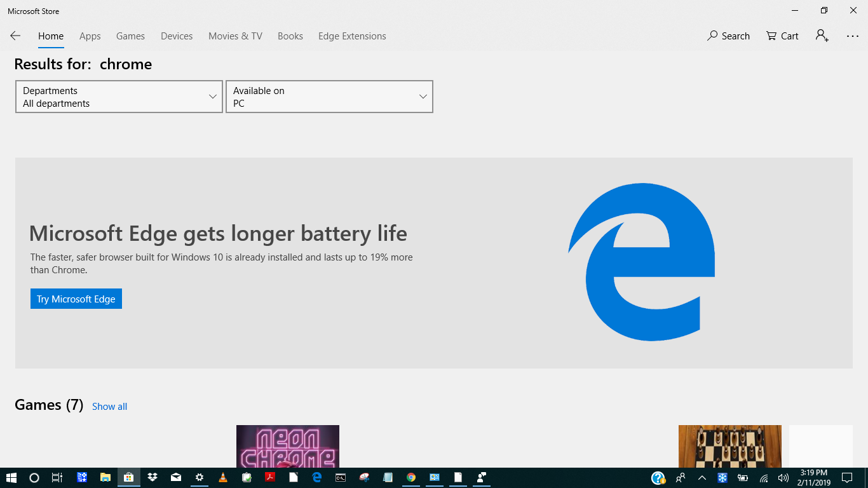Click the "Microsoft Edge gets longer battery life" headline
The image size is (868, 488).
[218, 233]
